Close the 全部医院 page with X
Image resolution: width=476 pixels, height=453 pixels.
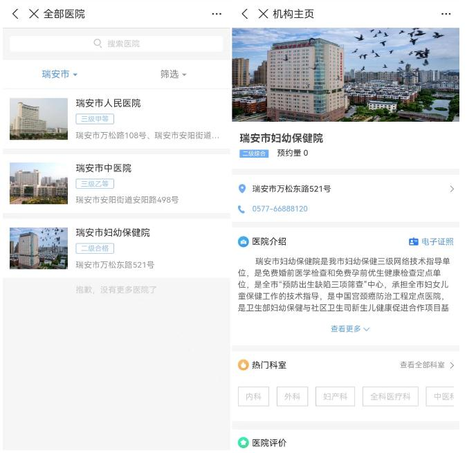(x=33, y=14)
